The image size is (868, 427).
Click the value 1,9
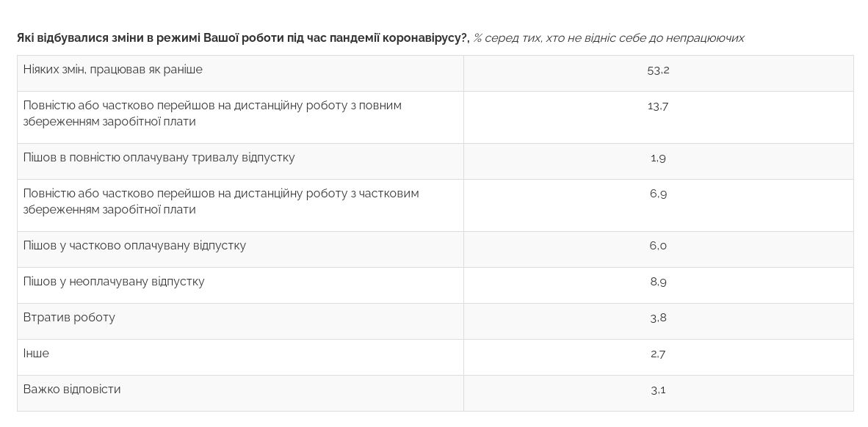[x=658, y=158]
